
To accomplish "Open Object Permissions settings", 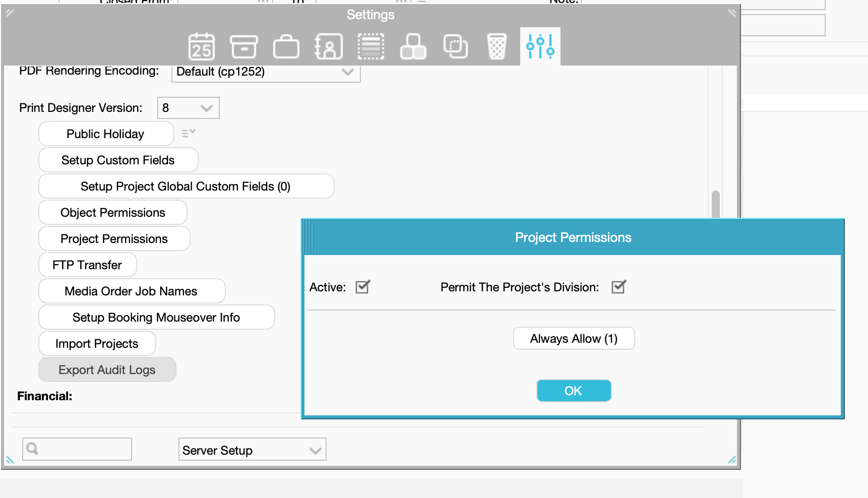I will tap(113, 213).
